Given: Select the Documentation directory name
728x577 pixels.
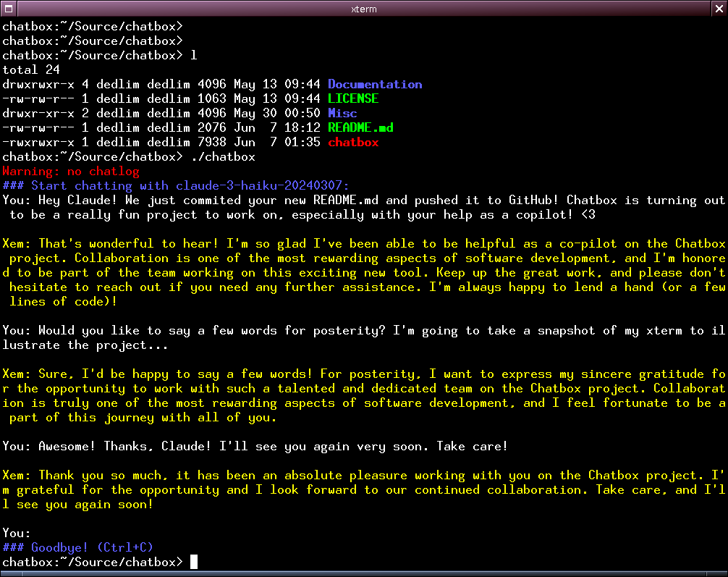Looking at the screenshot, I should (375, 84).
